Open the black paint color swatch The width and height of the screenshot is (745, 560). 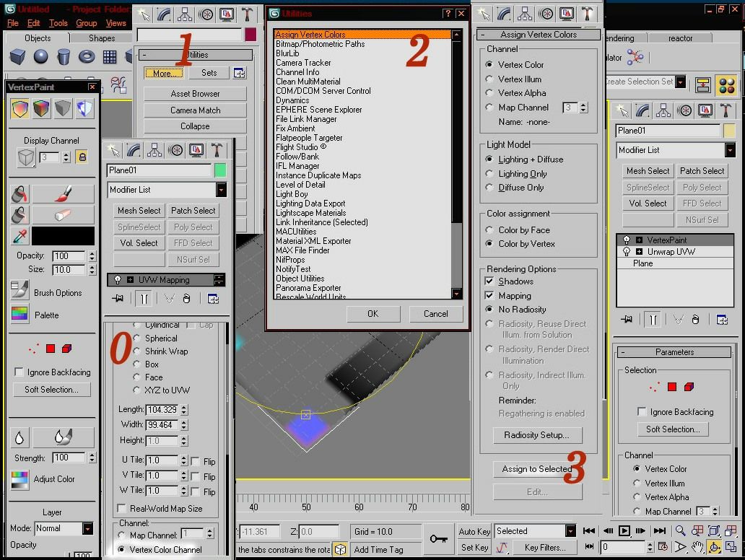click(x=63, y=235)
